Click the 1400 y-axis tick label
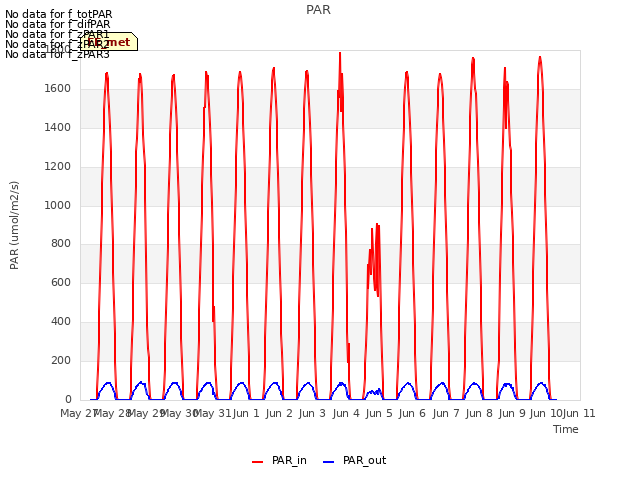This screenshot has width=640, height=480. 58,128
